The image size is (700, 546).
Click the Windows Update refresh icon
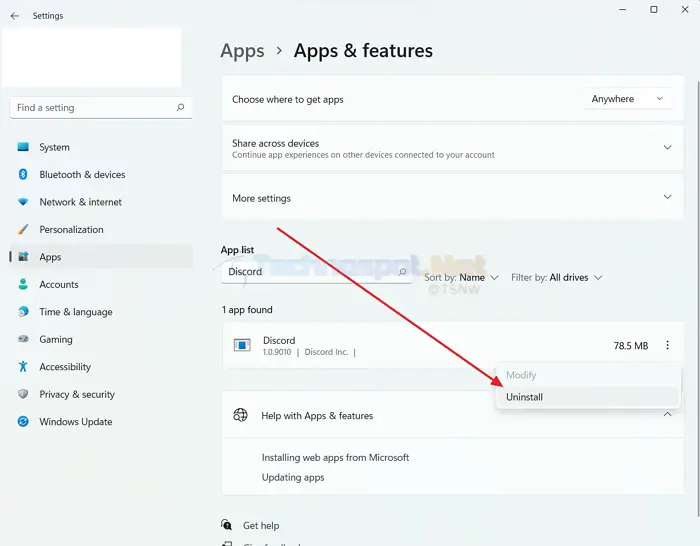click(x=23, y=421)
